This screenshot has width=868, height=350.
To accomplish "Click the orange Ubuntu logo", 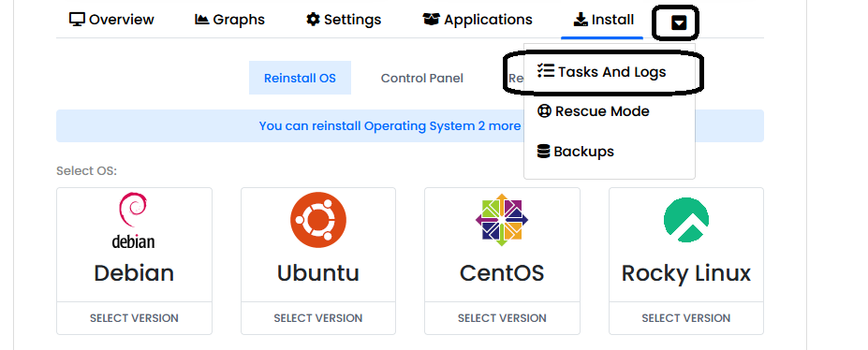I will 318,220.
